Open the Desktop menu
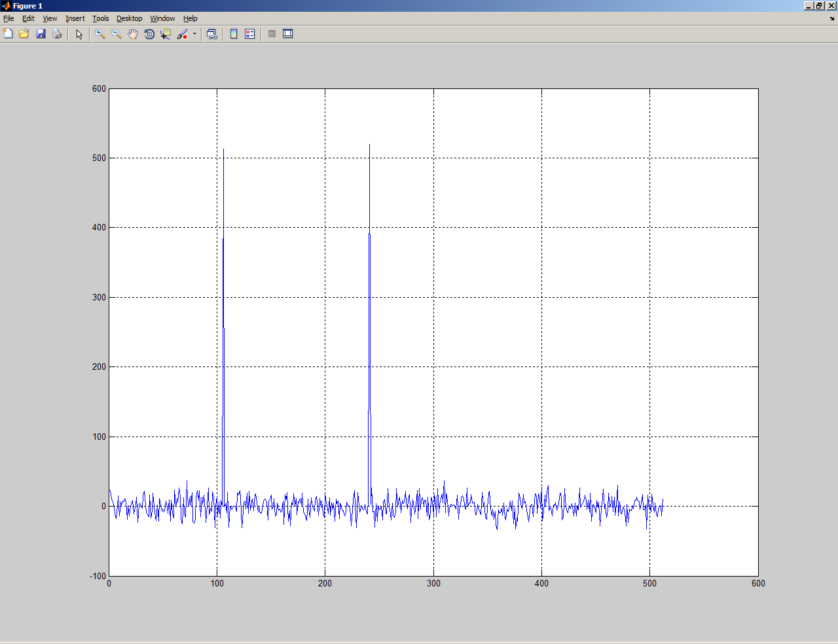Screen dimensions: 838x644 coord(129,18)
